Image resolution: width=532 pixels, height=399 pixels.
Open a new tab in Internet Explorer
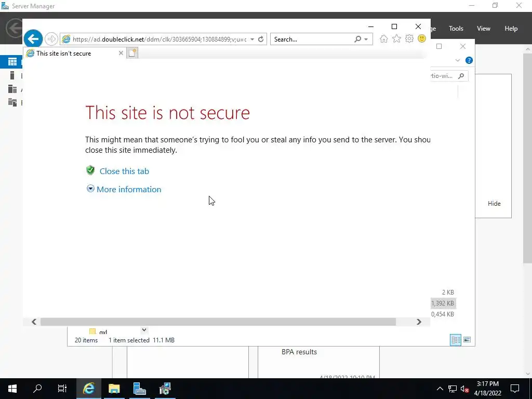point(132,54)
